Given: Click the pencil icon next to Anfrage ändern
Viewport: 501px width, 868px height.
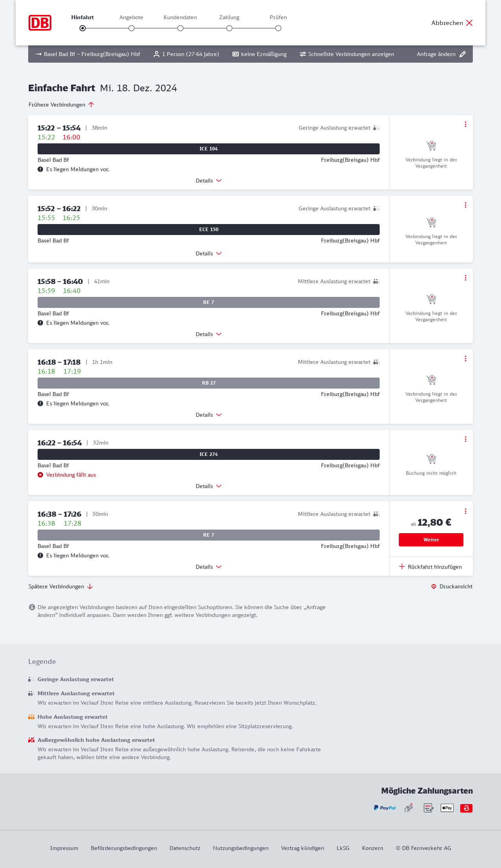Looking at the screenshot, I should point(463,54).
